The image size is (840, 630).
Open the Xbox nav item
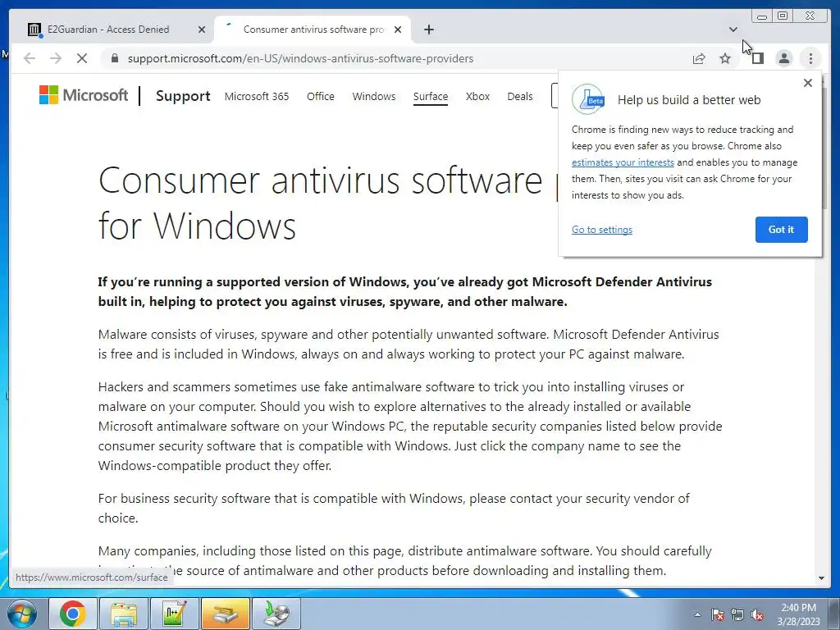477,97
